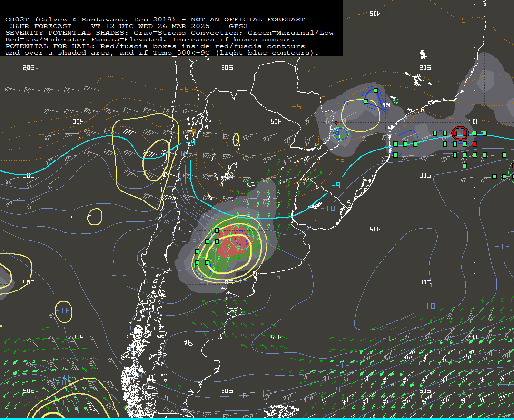
Task: Click the '30S' label below the Atlantic green boxes
Action: [x=425, y=175]
